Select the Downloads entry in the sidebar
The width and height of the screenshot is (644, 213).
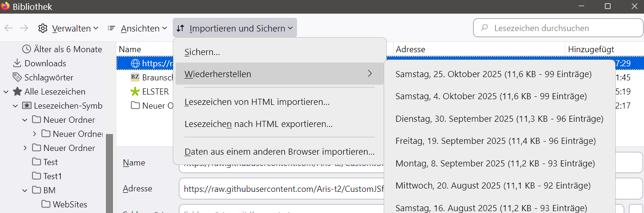point(45,63)
